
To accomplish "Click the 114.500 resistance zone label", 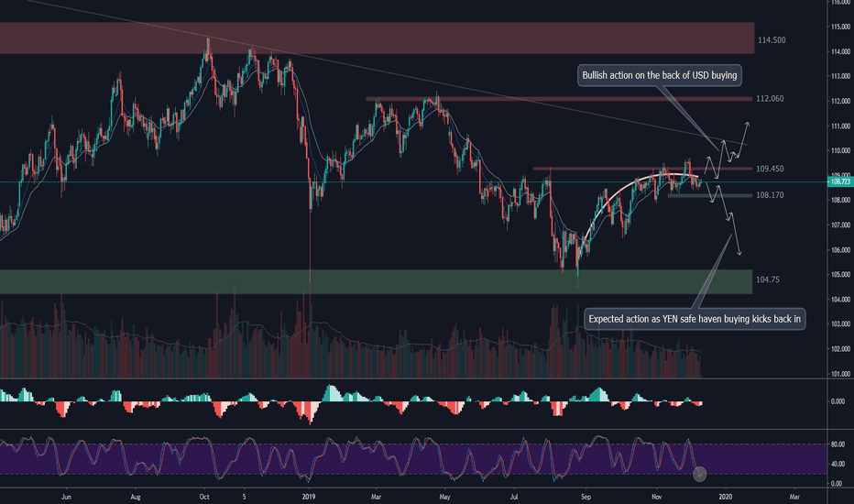I will pos(772,40).
